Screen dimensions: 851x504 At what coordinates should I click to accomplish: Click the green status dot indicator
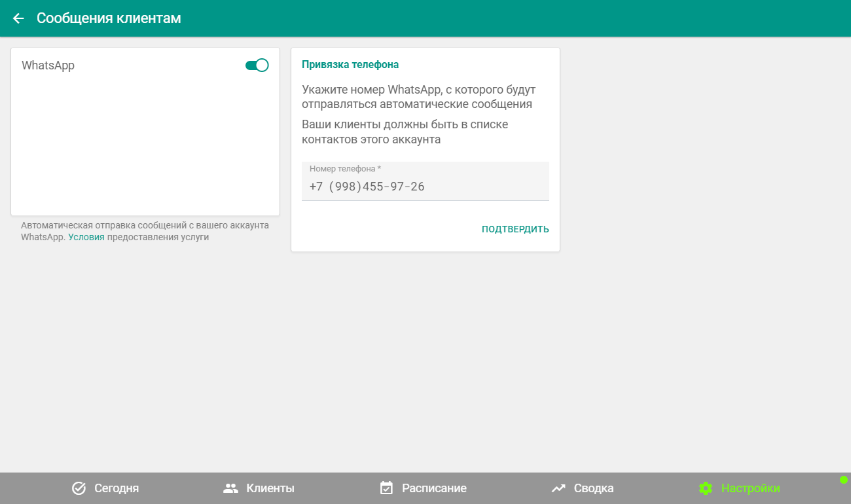(844, 480)
